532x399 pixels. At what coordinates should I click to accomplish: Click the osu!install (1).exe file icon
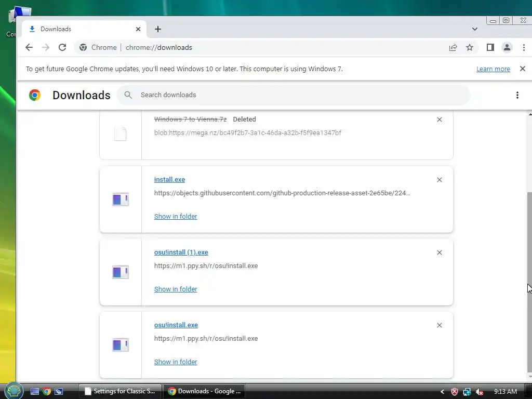coord(121,272)
